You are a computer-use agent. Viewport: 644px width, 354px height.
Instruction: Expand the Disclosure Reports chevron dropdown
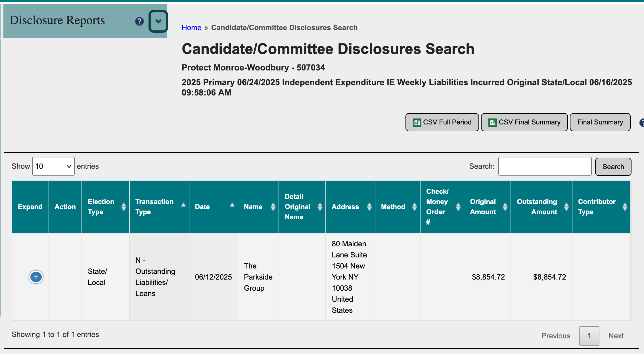(158, 21)
